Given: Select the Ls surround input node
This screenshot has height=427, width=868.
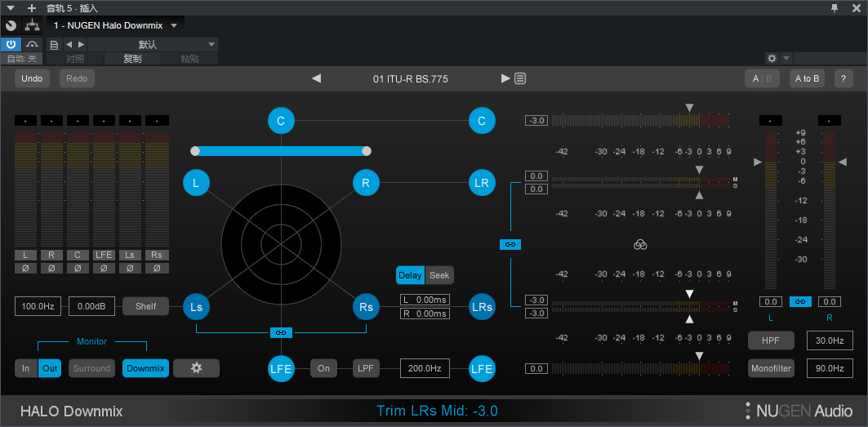Looking at the screenshot, I should [x=196, y=307].
